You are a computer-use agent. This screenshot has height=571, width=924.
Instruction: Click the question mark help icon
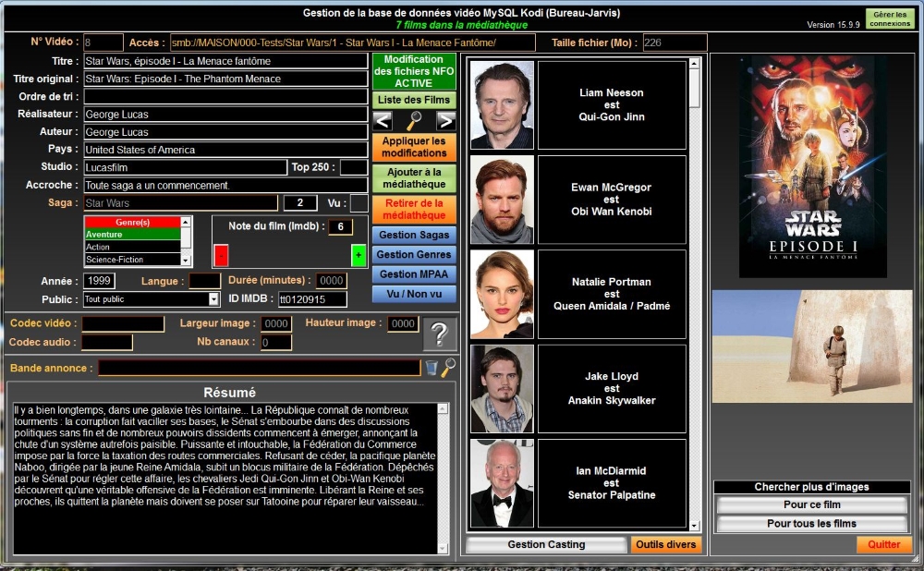click(x=440, y=334)
